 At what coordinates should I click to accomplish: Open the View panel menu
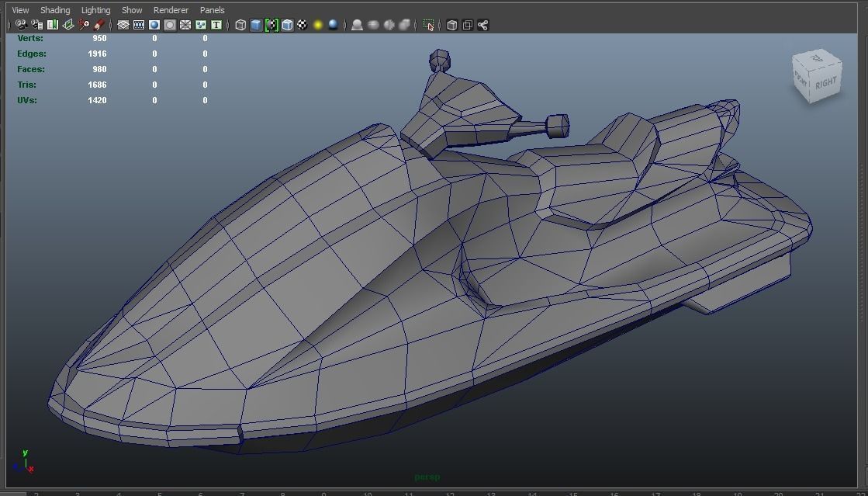[x=20, y=10]
